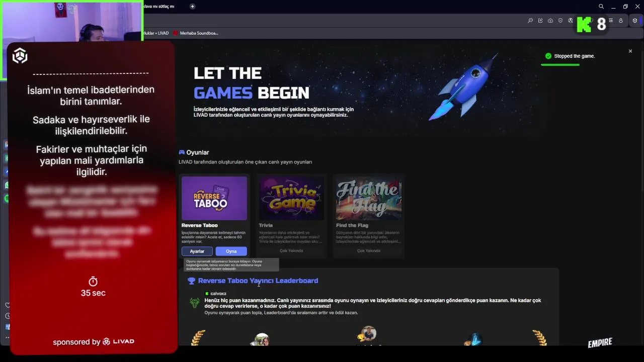Screen dimensions: 644x362
Task: Click the Reverse Taboo game title text
Action: tap(199, 225)
